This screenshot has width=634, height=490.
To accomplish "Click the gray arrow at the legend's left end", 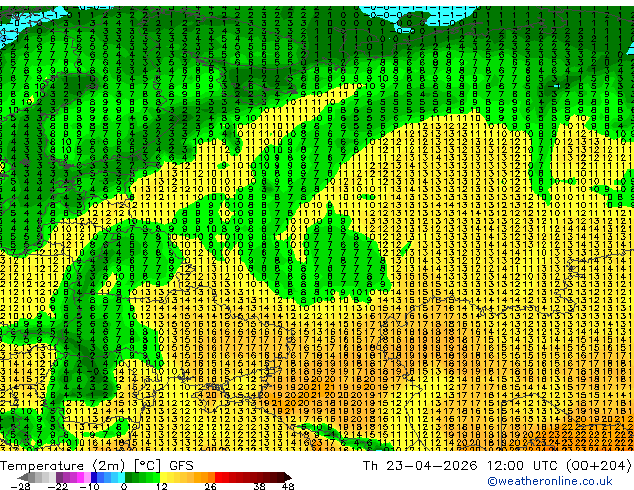I will tap(23, 477).
